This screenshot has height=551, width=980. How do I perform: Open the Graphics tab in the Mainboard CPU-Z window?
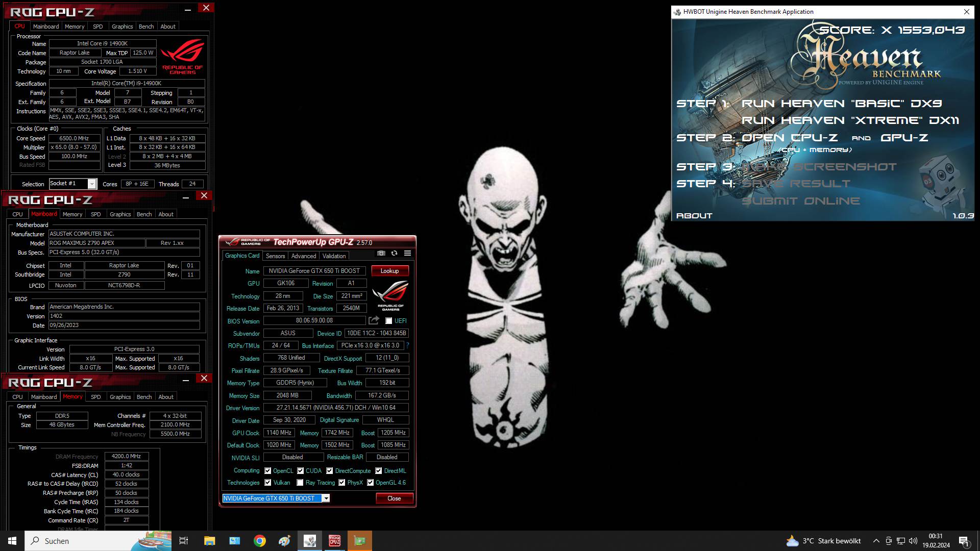(120, 214)
